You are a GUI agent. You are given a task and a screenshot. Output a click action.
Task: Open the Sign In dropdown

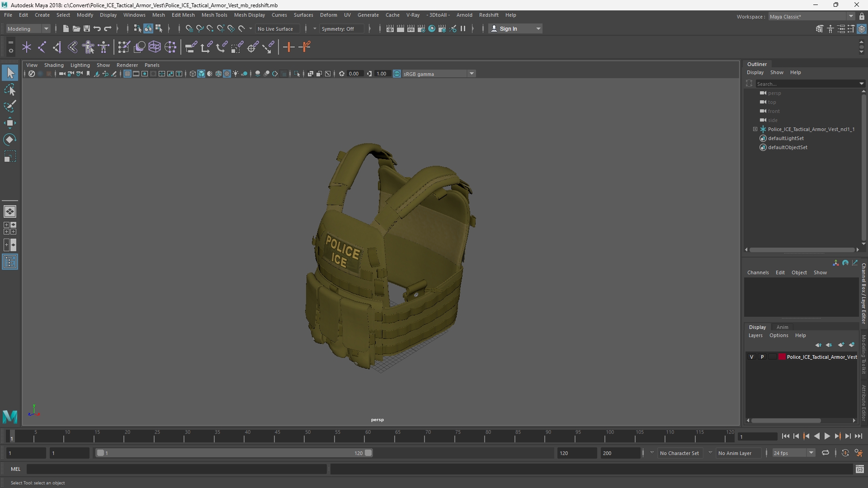point(516,29)
